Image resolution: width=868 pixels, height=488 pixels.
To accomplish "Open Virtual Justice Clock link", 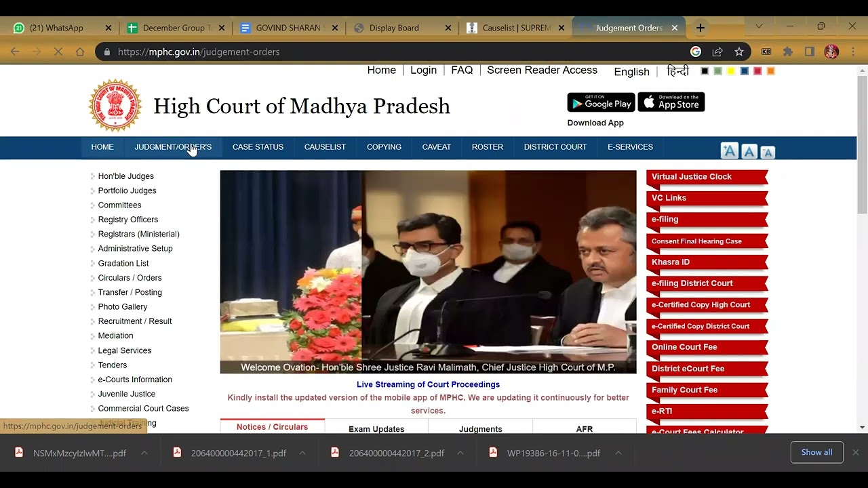I will point(707,177).
